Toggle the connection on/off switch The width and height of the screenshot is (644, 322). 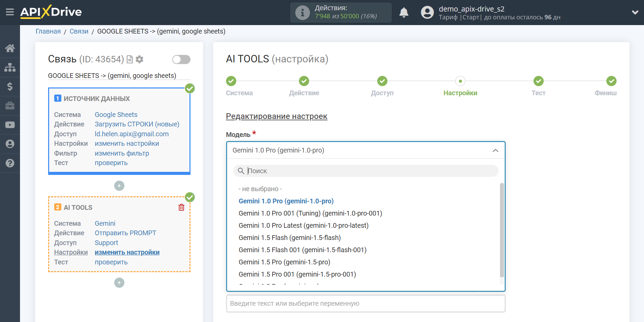click(181, 60)
